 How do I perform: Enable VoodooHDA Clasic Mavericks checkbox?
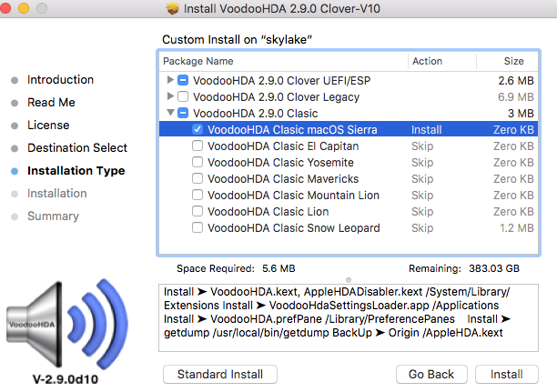(x=197, y=179)
